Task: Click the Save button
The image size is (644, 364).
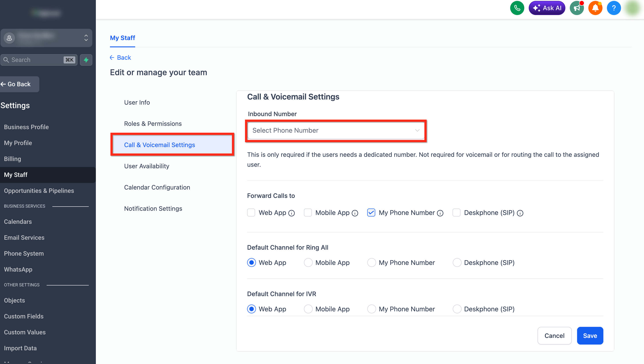Action: (x=590, y=336)
